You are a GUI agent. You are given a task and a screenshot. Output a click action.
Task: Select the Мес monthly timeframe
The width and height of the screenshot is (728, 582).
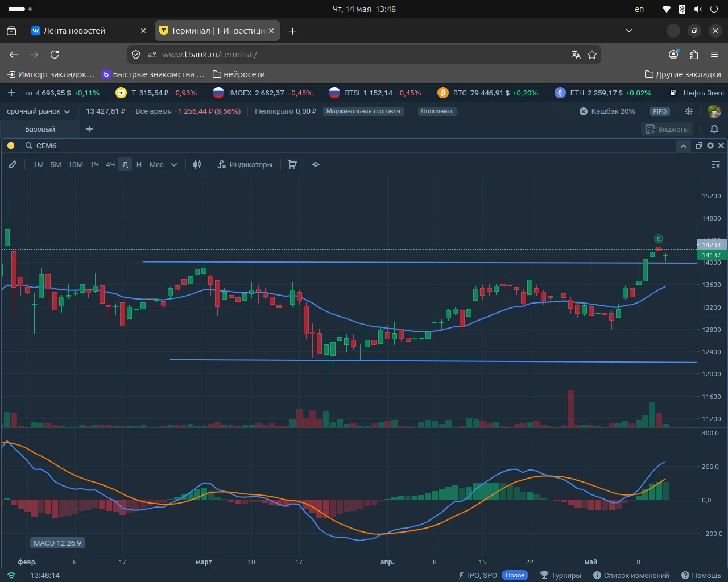156,165
